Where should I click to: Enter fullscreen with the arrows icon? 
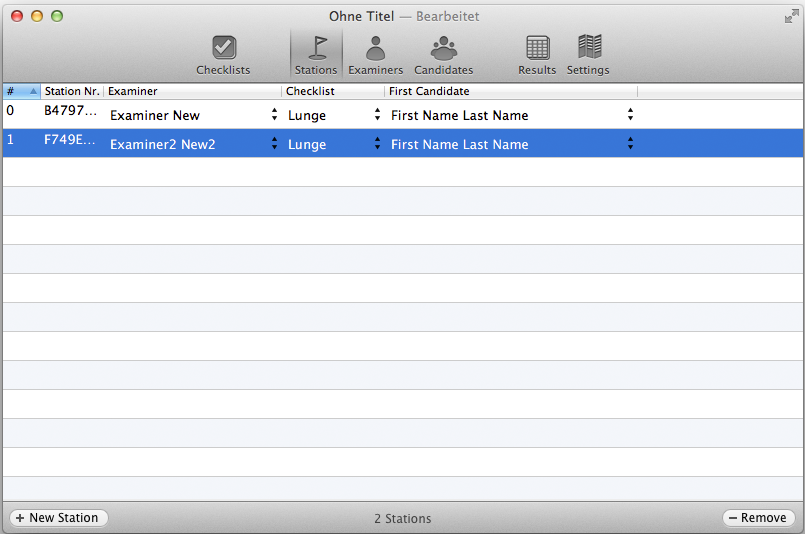pyautogui.click(x=792, y=17)
